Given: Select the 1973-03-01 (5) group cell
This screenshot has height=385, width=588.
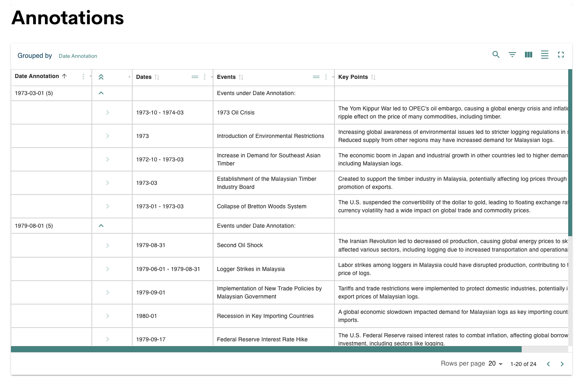Looking at the screenshot, I should click(x=51, y=93).
